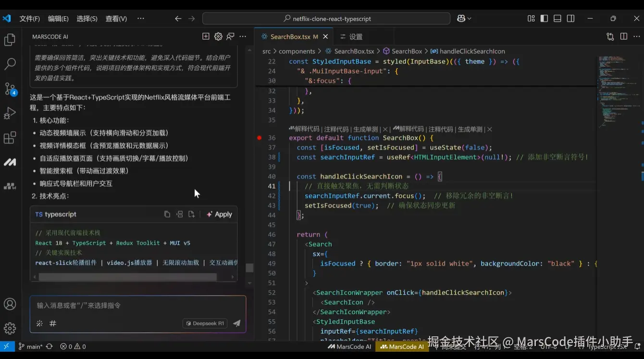This screenshot has height=359, width=644.
Task: Go back with the navigation left arrow
Action: [x=178, y=19]
